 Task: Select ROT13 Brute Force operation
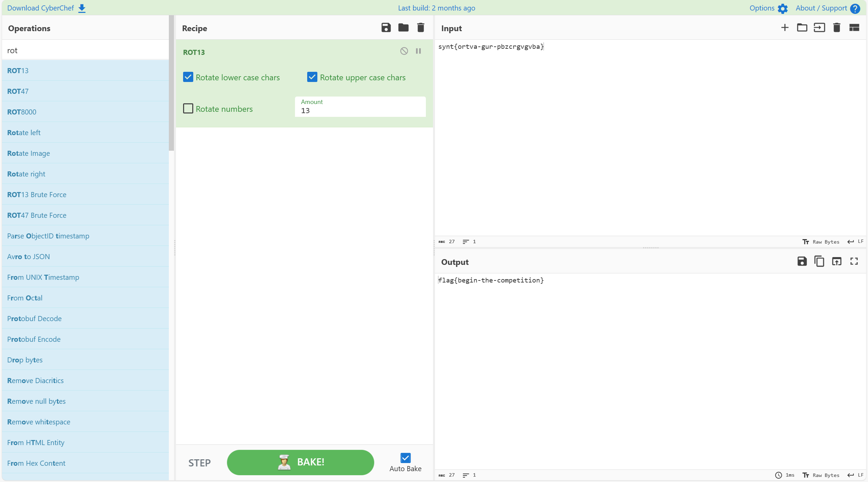tap(85, 195)
